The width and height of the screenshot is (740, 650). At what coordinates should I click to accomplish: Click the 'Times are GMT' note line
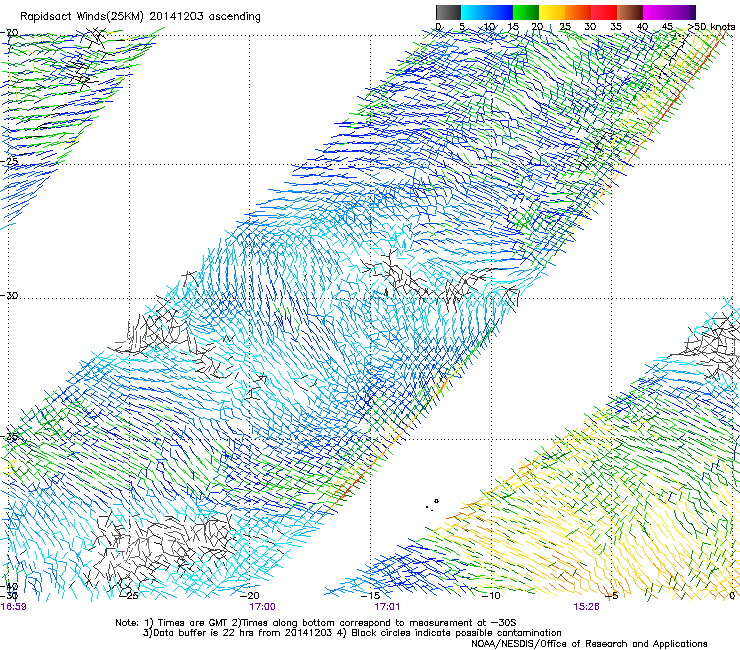(316, 623)
